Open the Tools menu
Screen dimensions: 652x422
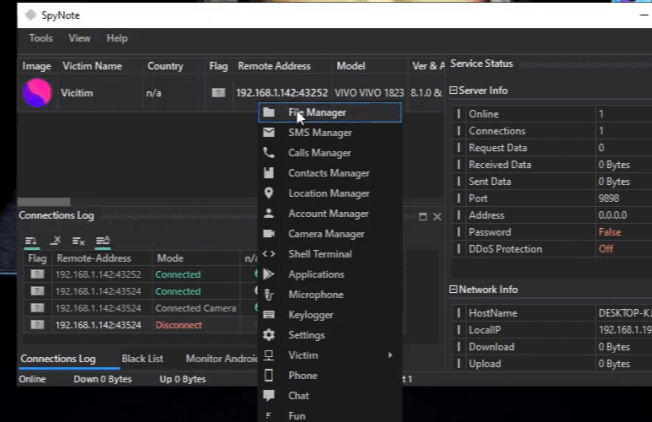click(x=41, y=38)
